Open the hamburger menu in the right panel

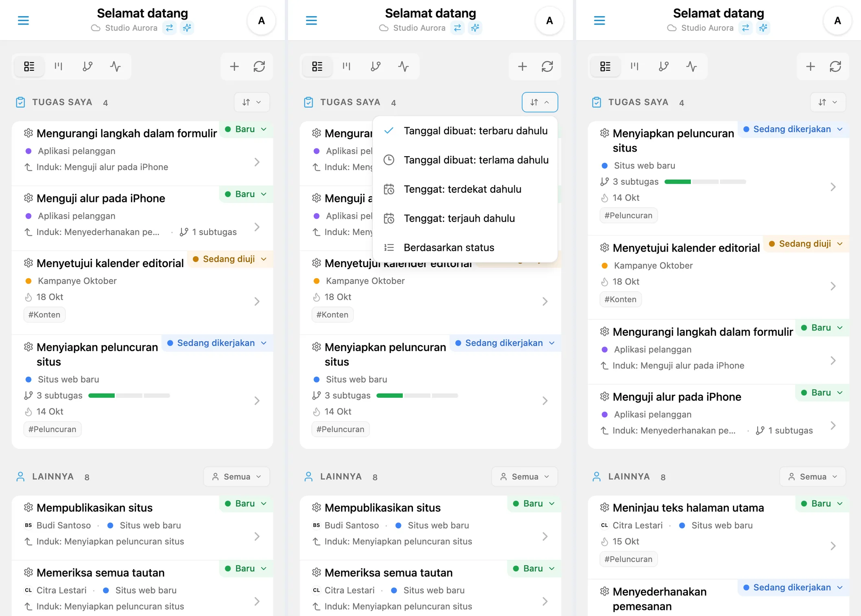pos(599,20)
